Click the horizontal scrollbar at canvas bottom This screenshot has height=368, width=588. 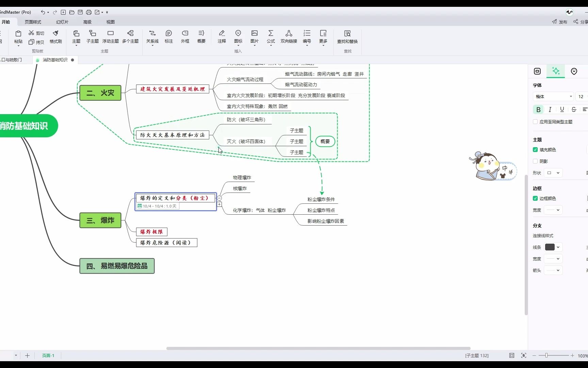[x=318, y=348]
